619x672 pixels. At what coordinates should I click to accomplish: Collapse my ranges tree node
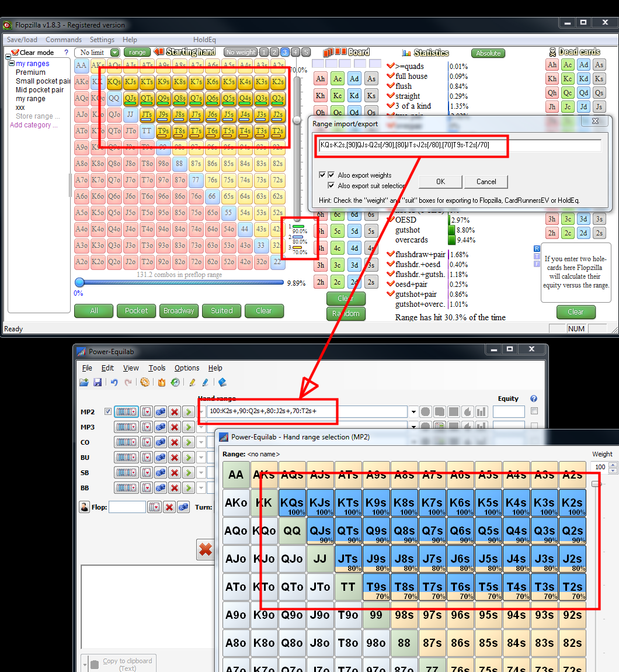coord(12,64)
